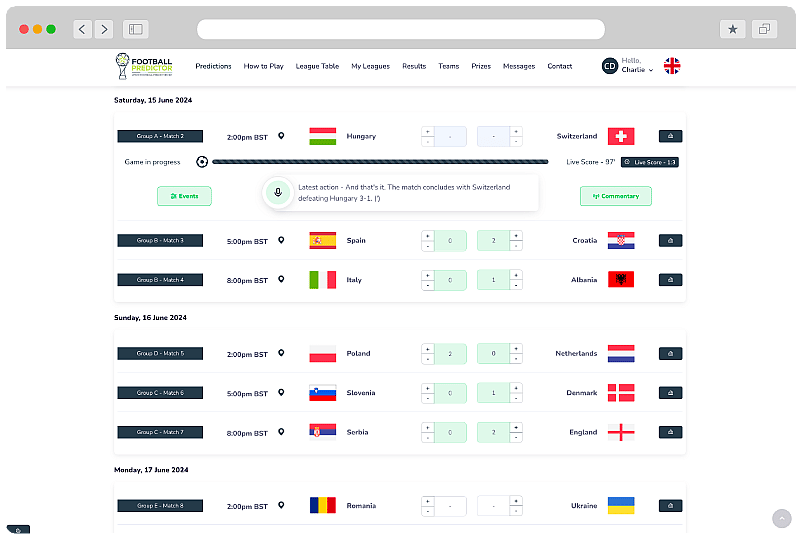The image size is (800, 543).
Task: Bookmark page using browser star icon
Action: (x=732, y=29)
